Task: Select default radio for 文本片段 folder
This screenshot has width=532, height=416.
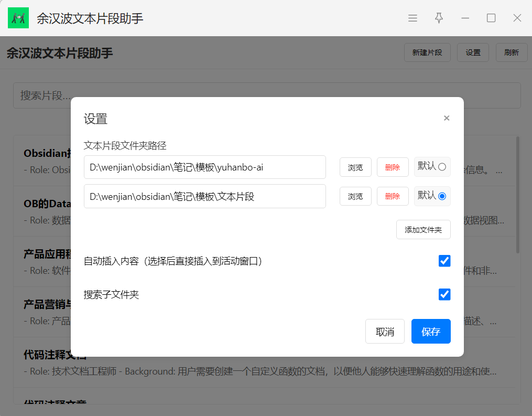Action: (442, 196)
